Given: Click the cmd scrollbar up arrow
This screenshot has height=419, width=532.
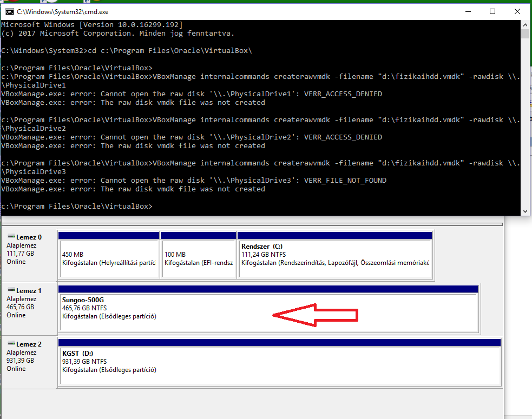Looking at the screenshot, I should [x=525, y=25].
